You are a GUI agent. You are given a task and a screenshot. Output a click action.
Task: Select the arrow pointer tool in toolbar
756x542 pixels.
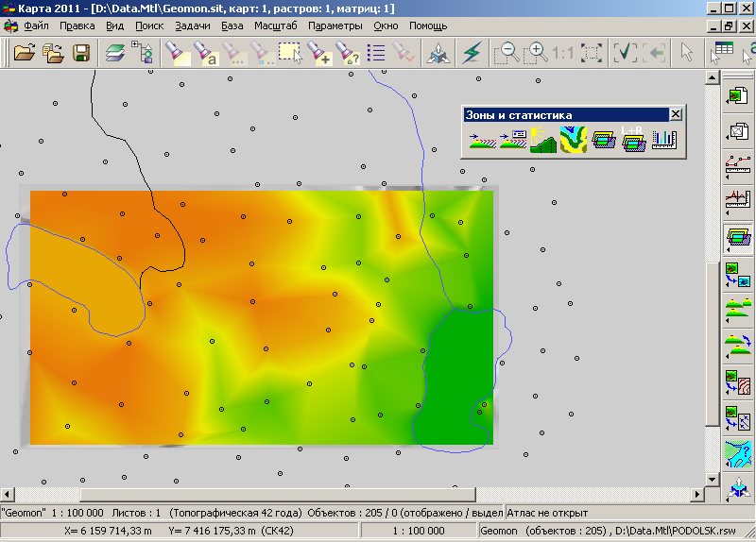(687, 53)
